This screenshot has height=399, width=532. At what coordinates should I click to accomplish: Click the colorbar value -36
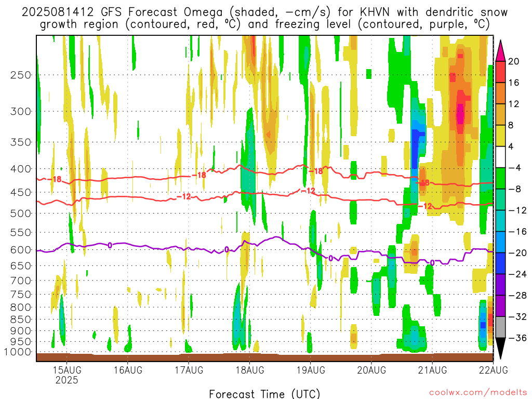(x=517, y=338)
